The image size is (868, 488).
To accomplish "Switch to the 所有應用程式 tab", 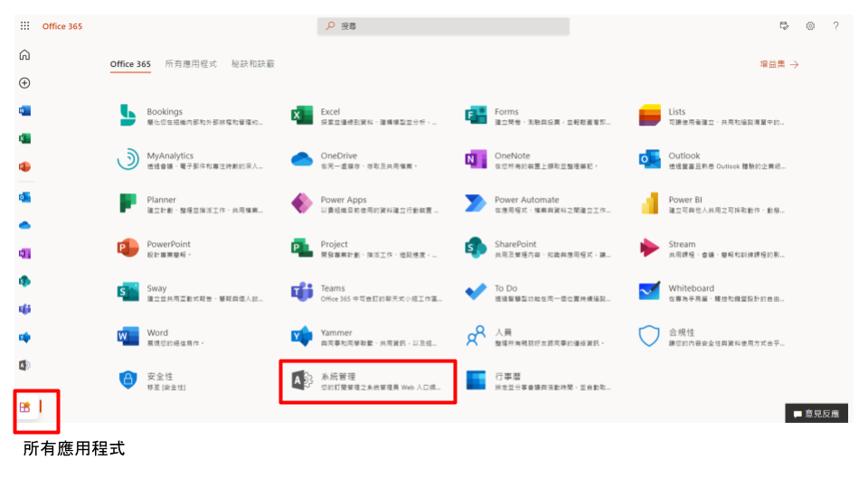I will (x=191, y=64).
